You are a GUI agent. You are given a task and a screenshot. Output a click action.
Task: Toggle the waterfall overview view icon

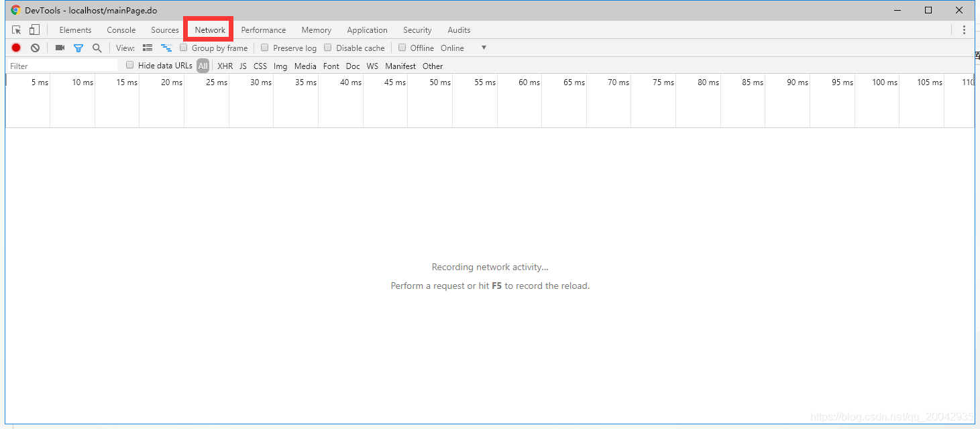(166, 48)
